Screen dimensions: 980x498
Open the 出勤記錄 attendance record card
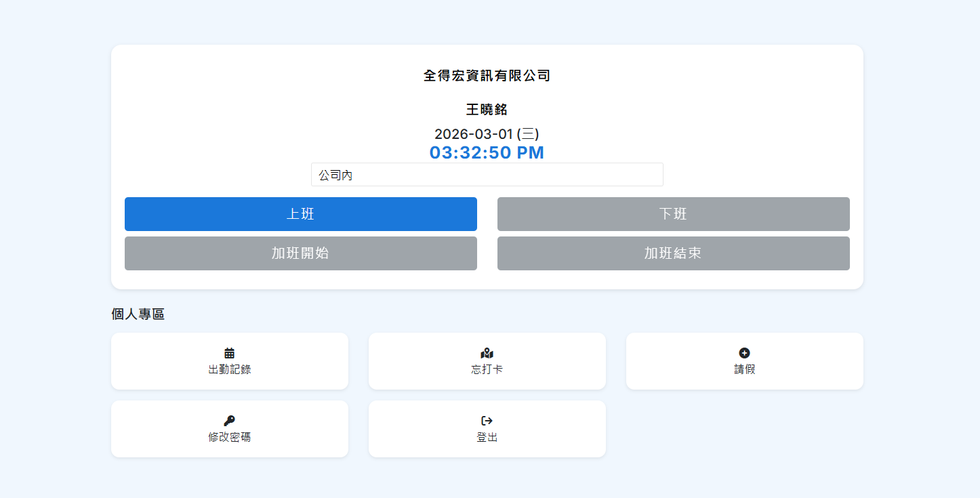point(230,361)
